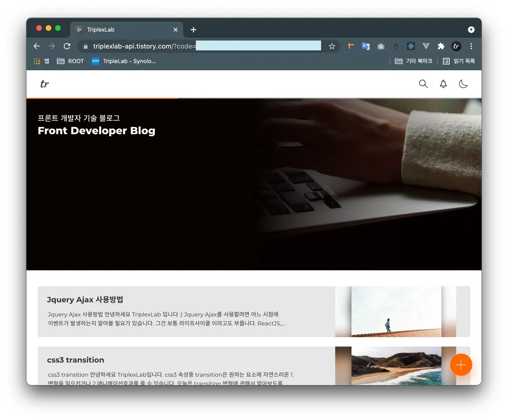Viewport: 508px width, 420px height.
Task: Click the orange floating plus button
Action: point(461,364)
